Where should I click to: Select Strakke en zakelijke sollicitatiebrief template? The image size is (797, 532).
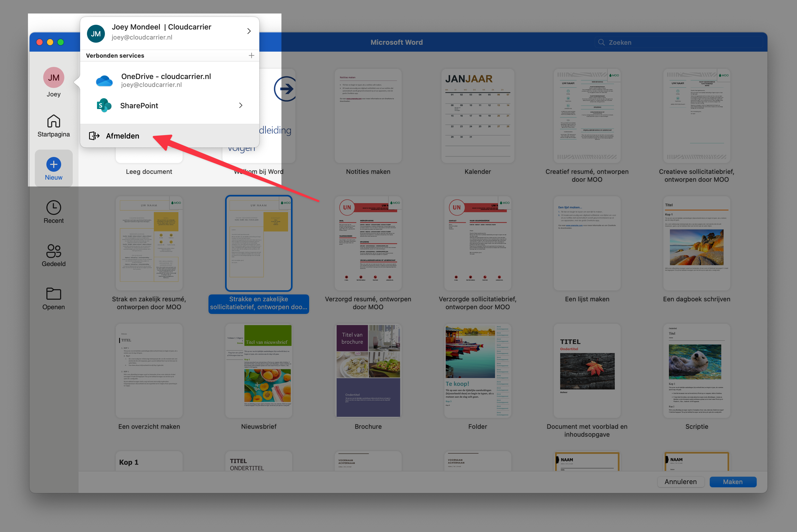259,243
